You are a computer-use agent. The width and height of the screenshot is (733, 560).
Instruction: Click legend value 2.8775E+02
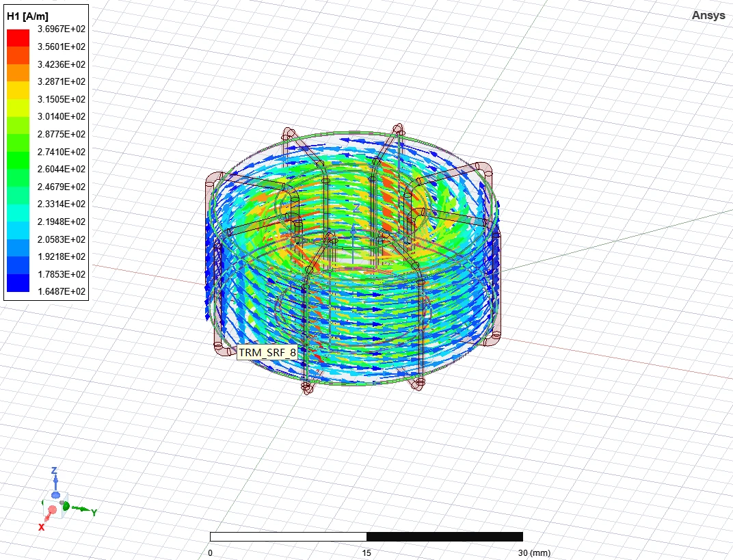coord(62,134)
